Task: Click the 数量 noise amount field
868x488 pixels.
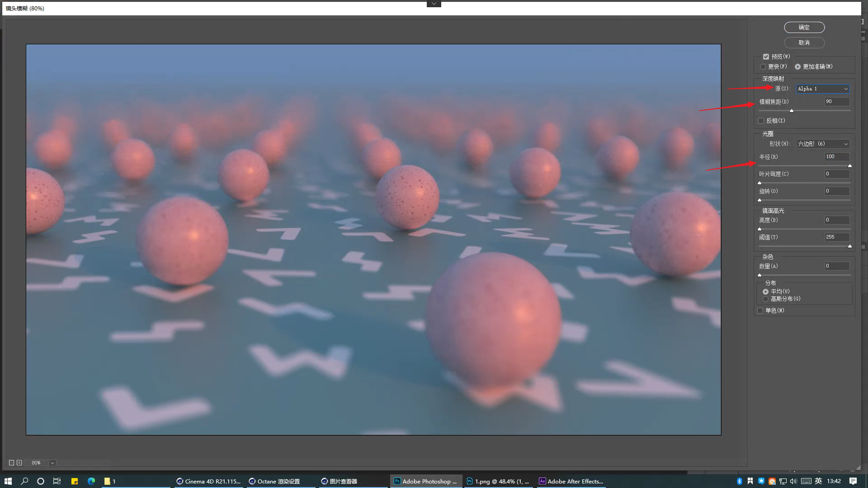Action: click(837, 266)
